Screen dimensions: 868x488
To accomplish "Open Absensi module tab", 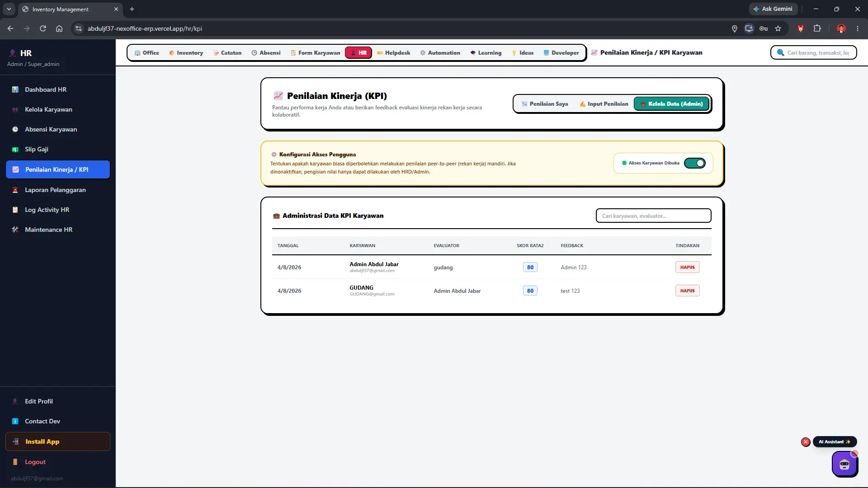I will pos(266,53).
